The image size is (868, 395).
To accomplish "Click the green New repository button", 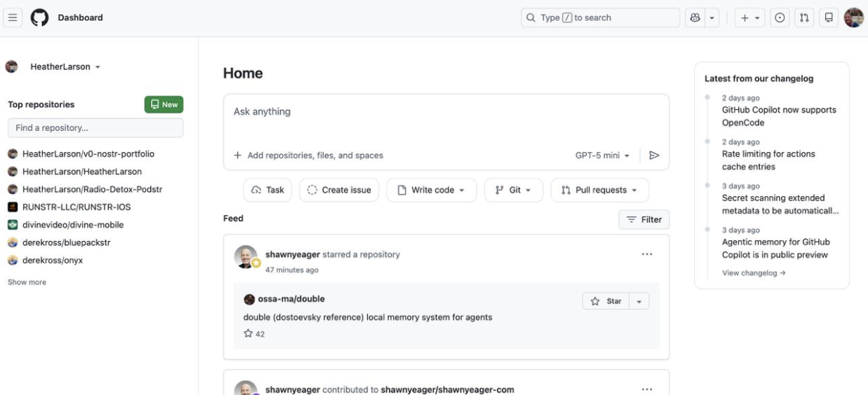I will 163,104.
